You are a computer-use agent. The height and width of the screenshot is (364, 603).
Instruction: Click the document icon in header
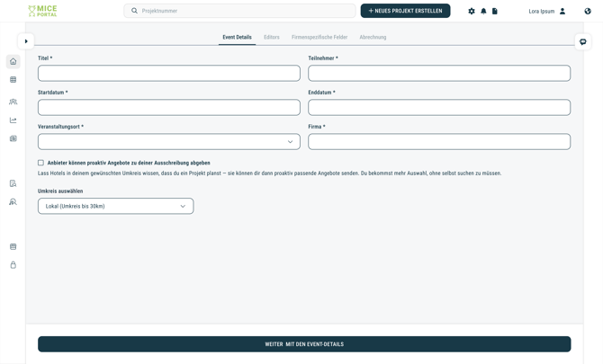[495, 11]
